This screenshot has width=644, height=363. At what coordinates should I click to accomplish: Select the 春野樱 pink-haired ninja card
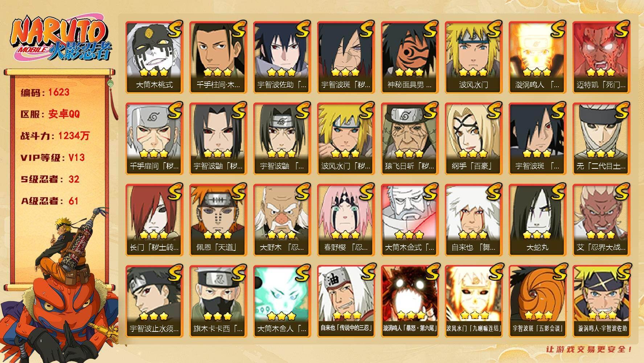tap(346, 220)
